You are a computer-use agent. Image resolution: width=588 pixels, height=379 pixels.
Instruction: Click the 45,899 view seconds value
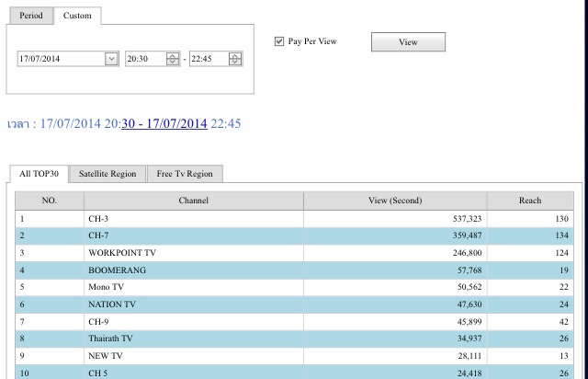pos(469,322)
